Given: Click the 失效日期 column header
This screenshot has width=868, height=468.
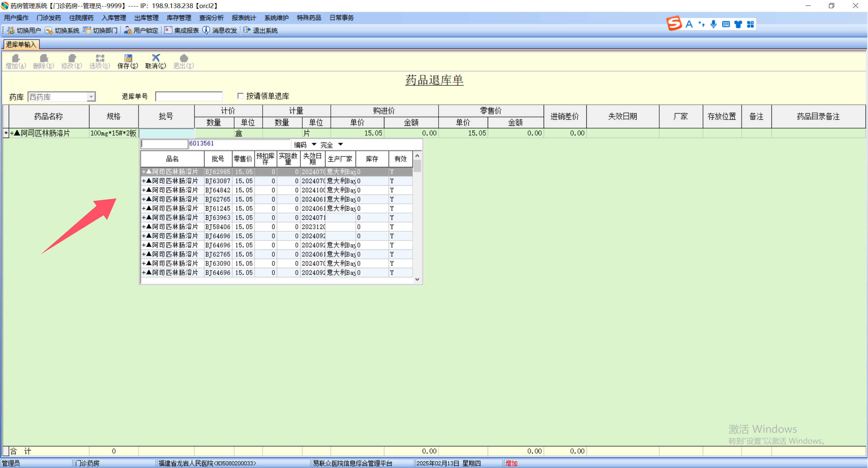Looking at the screenshot, I should 622,116.
